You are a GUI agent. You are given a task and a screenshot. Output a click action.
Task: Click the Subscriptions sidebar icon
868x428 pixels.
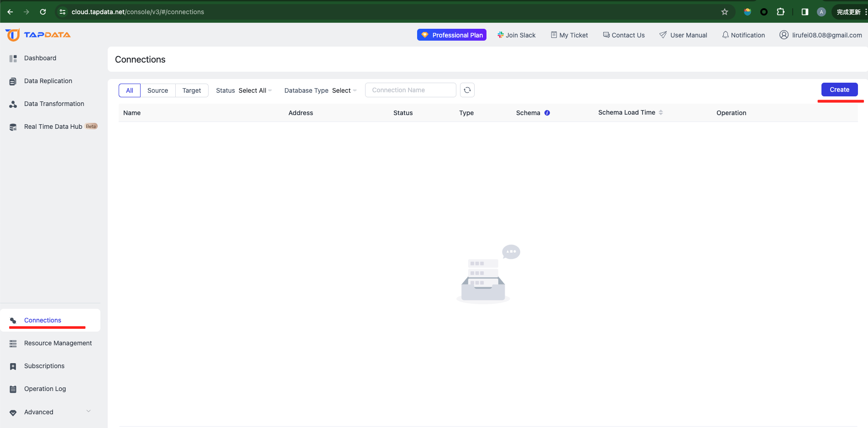[13, 366]
